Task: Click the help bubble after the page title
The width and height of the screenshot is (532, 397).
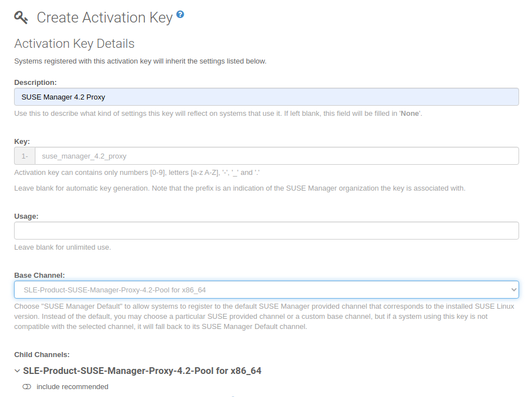Action: (180, 13)
